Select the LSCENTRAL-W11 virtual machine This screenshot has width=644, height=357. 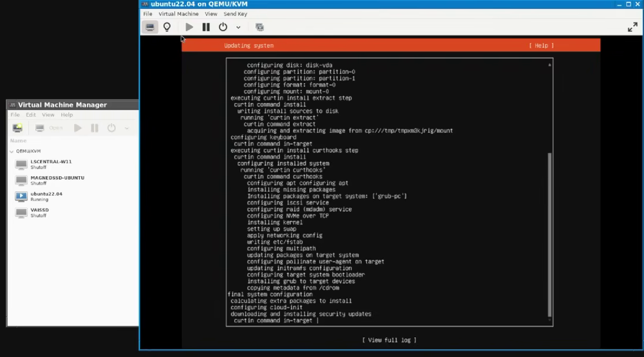point(72,164)
